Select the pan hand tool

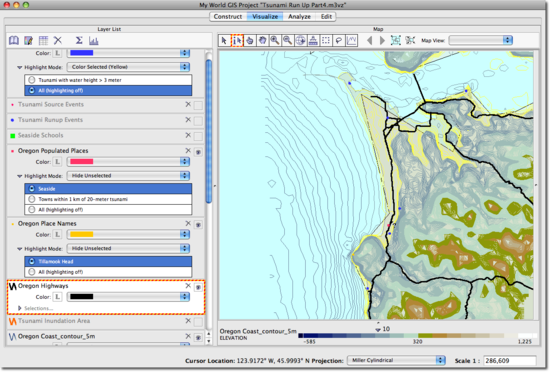point(262,40)
